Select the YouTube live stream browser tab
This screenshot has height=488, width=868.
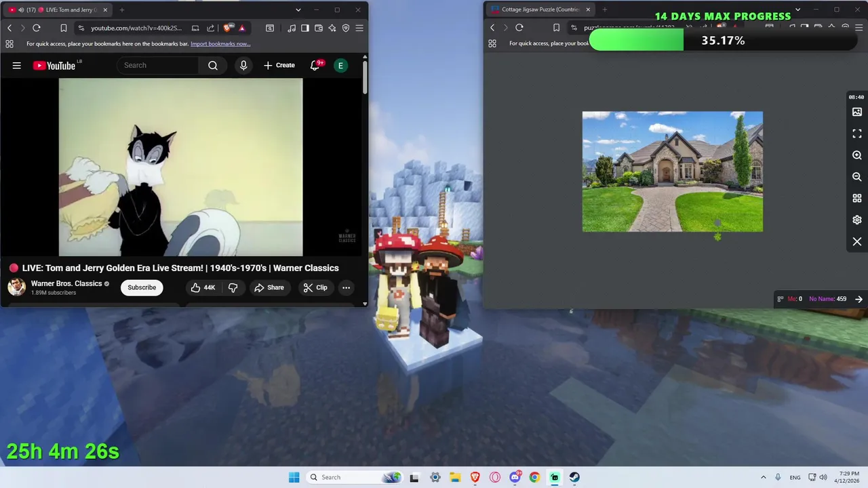(58, 10)
